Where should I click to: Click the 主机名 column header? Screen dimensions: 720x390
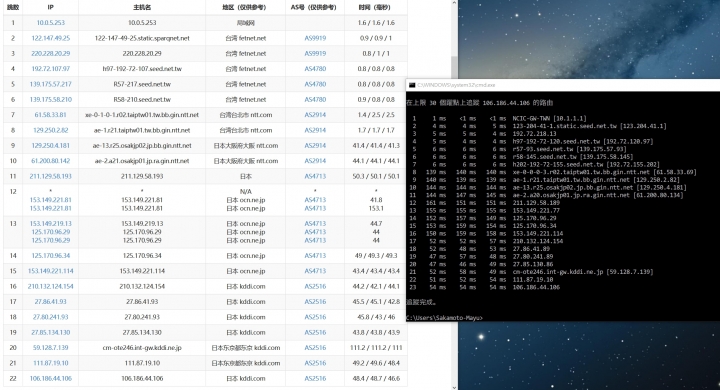pyautogui.click(x=142, y=7)
